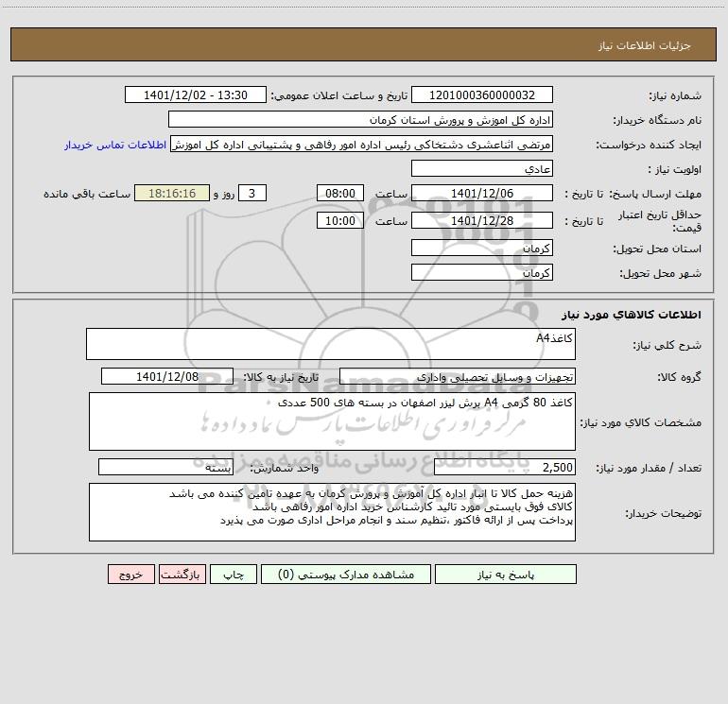Click the goods need date 1401/12/08
Screen dimensions: 728x704
pos(167,376)
